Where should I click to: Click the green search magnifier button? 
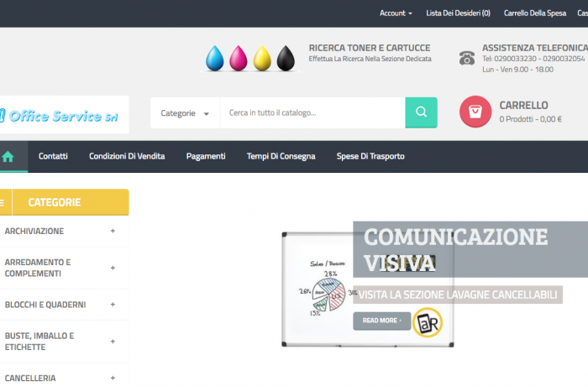421,112
